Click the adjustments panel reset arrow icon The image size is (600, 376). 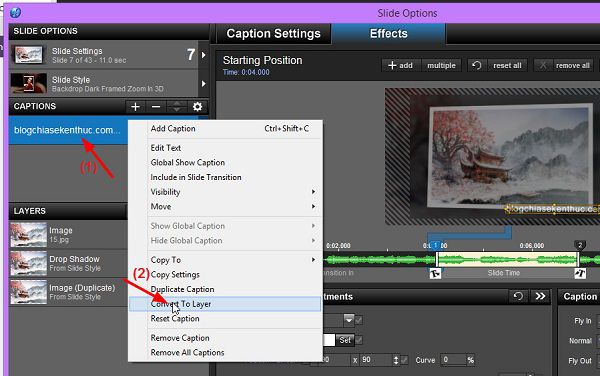click(x=518, y=296)
